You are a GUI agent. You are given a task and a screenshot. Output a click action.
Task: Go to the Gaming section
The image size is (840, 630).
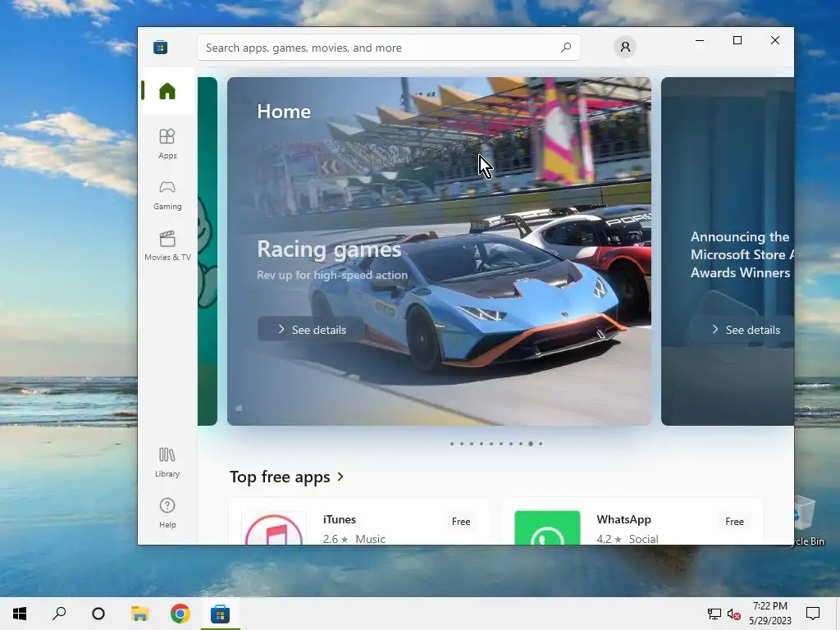tap(167, 195)
